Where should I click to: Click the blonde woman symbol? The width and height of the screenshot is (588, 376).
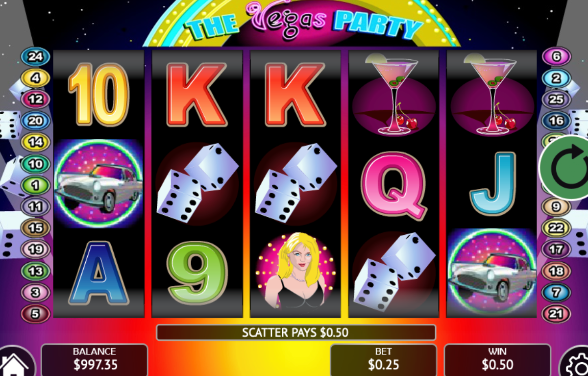[295, 271]
